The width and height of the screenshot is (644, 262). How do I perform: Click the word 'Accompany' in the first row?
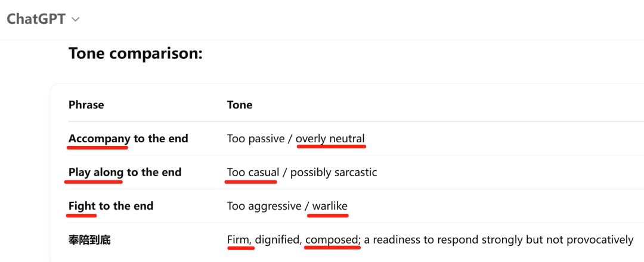tap(99, 139)
